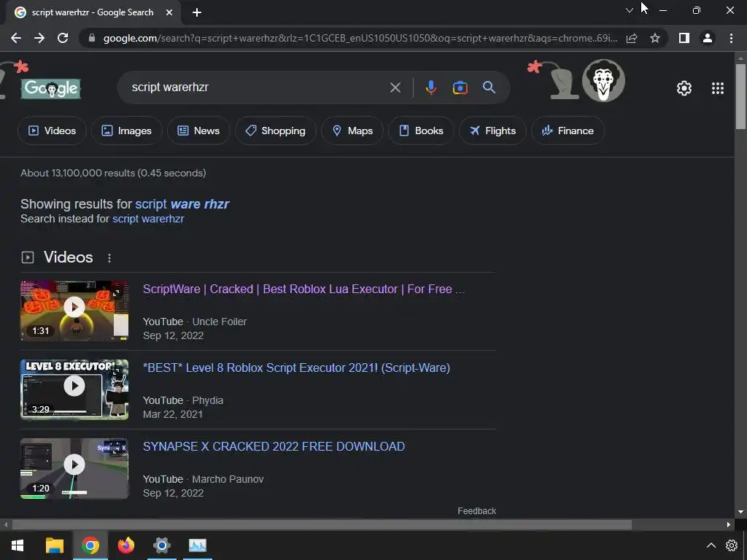This screenshot has width=747, height=560.
Task: Open more options for Videos section
Action: point(109,257)
